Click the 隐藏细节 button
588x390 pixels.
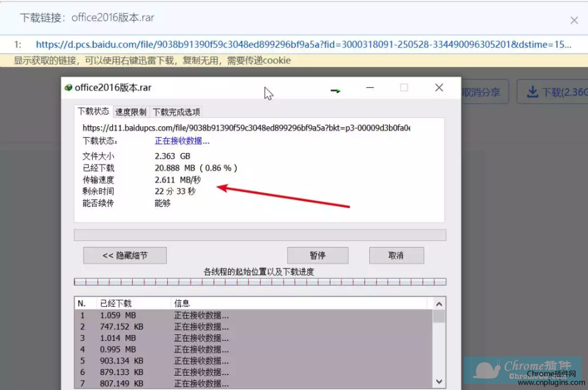tap(125, 255)
